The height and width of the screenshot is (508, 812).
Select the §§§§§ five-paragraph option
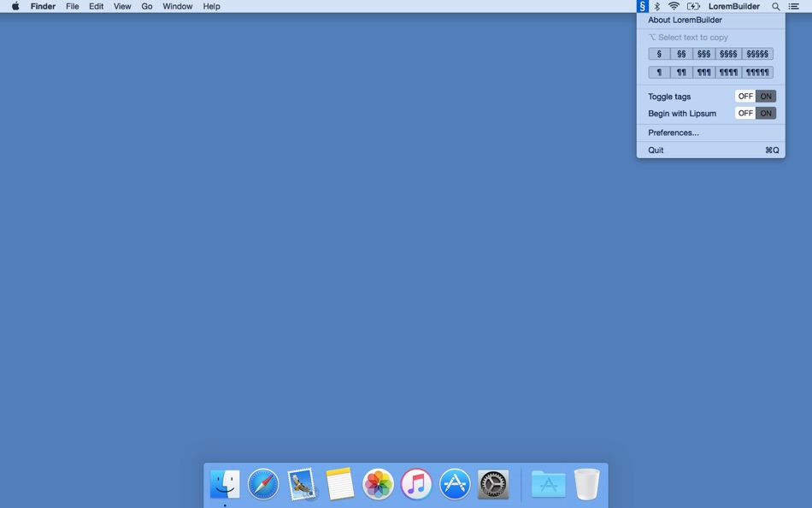pos(757,53)
